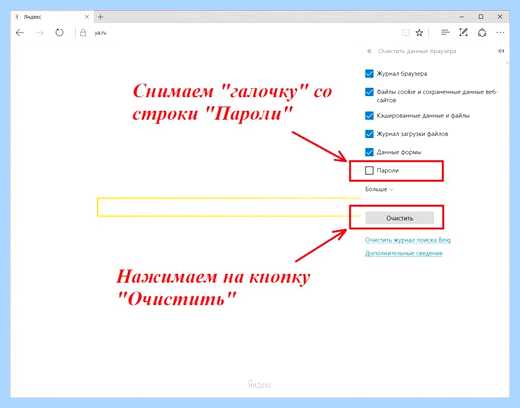Viewport: 520px width, 408px height.
Task: Open the Очистить журнал поиска Bing link
Action: coord(408,240)
